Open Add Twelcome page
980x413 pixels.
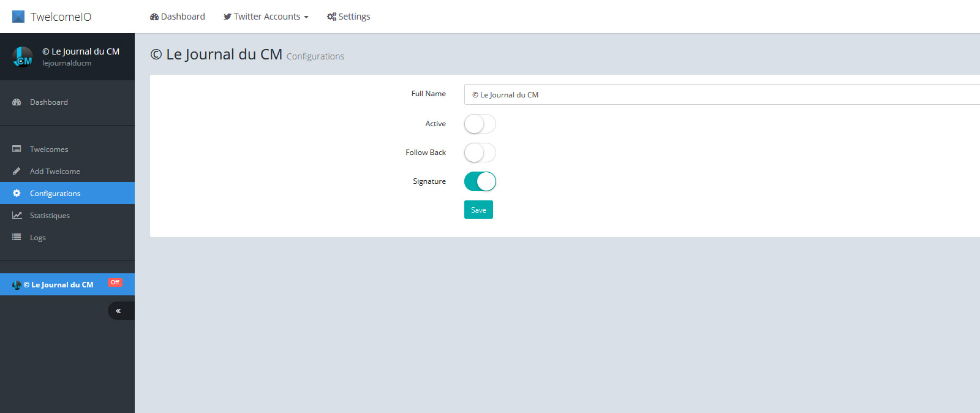click(67, 172)
